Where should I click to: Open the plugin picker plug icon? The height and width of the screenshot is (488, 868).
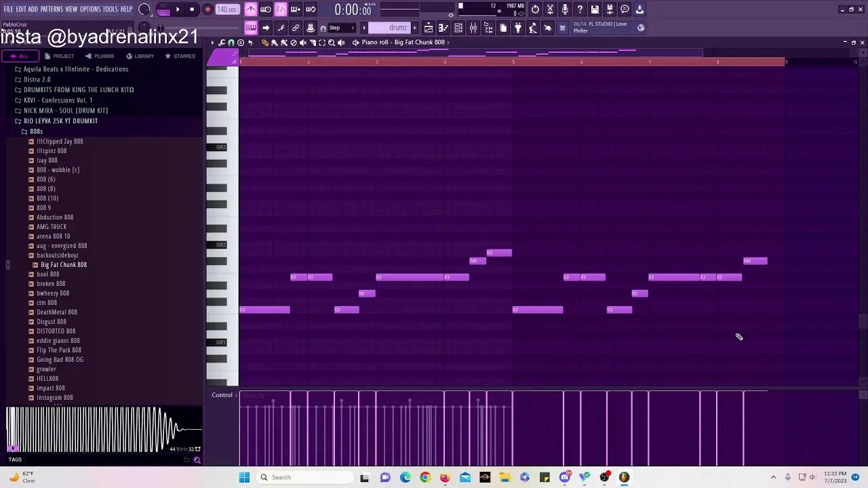tap(518, 28)
